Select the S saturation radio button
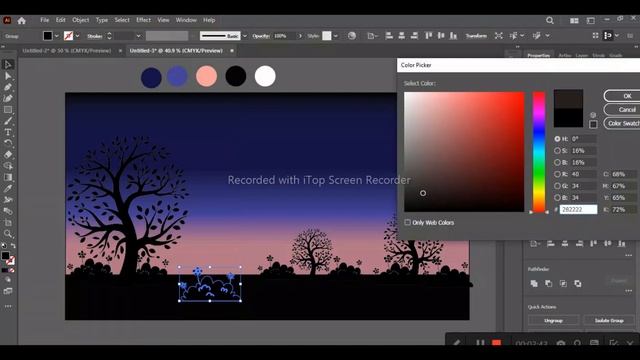Viewport: 640px width, 360px height. click(557, 151)
